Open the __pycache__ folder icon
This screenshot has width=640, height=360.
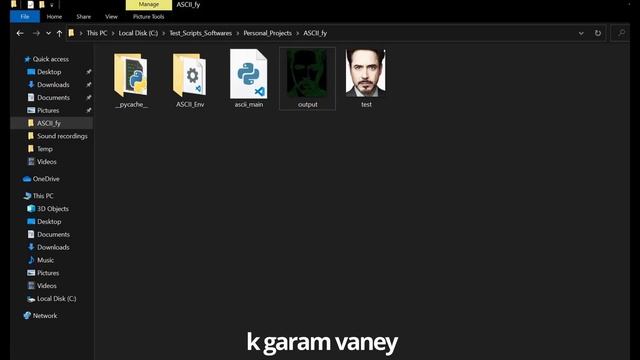131,74
